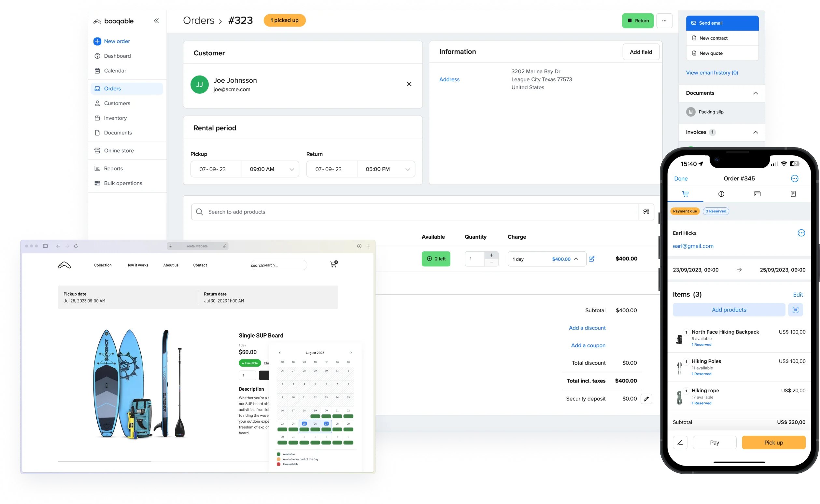The image size is (820, 504).
Task: Click the Send Email button in right panel
Action: 722,22
